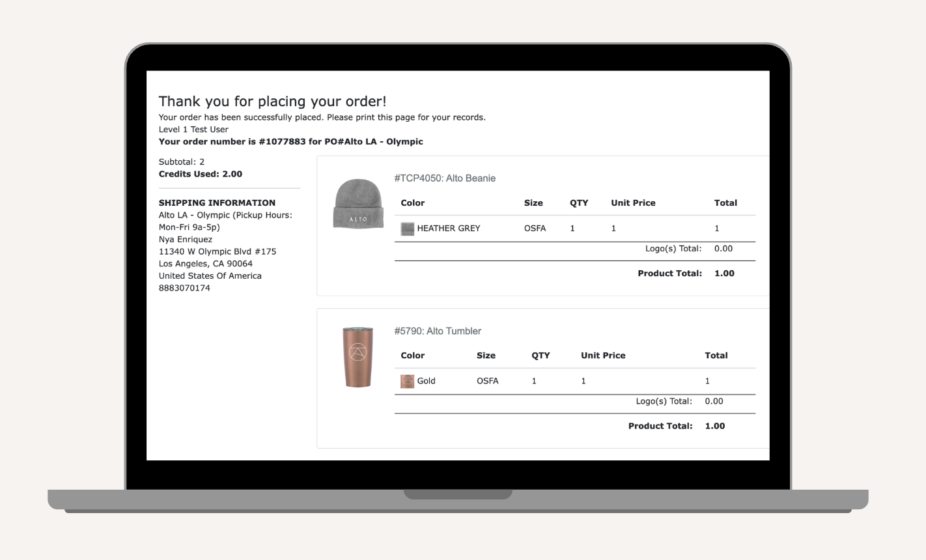Viewport: 926px width, 560px height.
Task: Select the Heather Grey color swatch
Action: [407, 229]
